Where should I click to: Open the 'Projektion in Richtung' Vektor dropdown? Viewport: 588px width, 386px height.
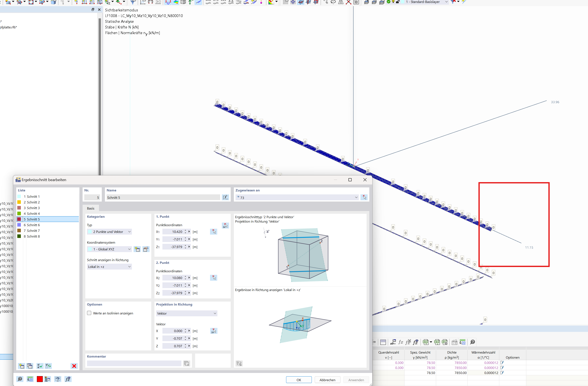click(186, 313)
